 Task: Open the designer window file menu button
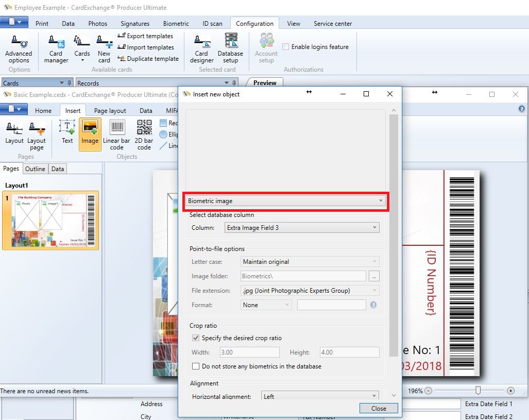point(14,109)
